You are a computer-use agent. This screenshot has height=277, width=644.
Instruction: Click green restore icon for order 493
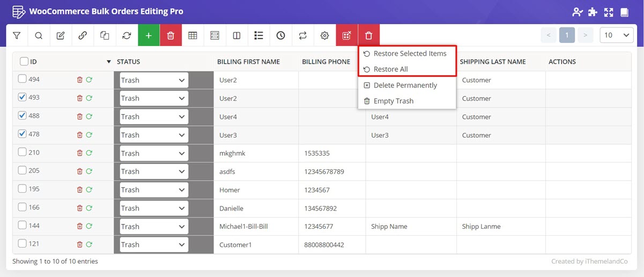pyautogui.click(x=89, y=98)
